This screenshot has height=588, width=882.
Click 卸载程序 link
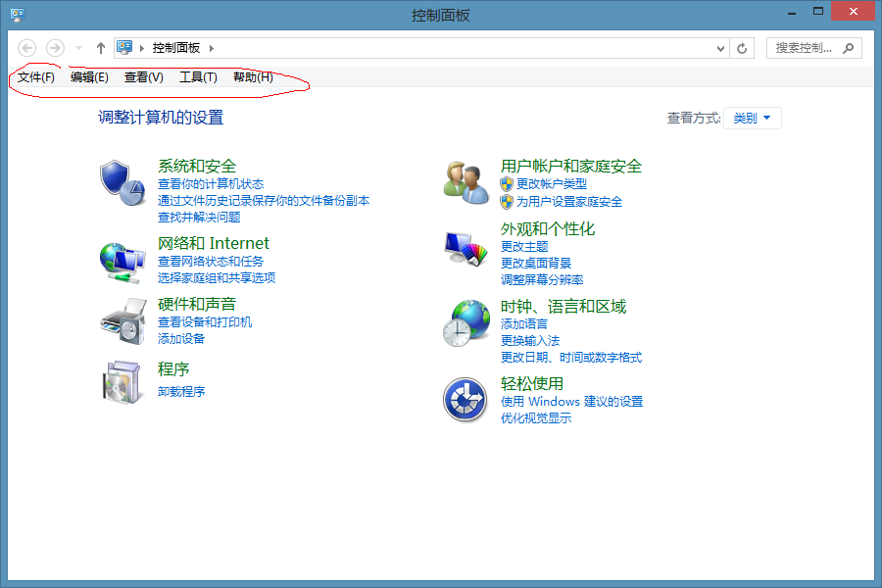(181, 391)
